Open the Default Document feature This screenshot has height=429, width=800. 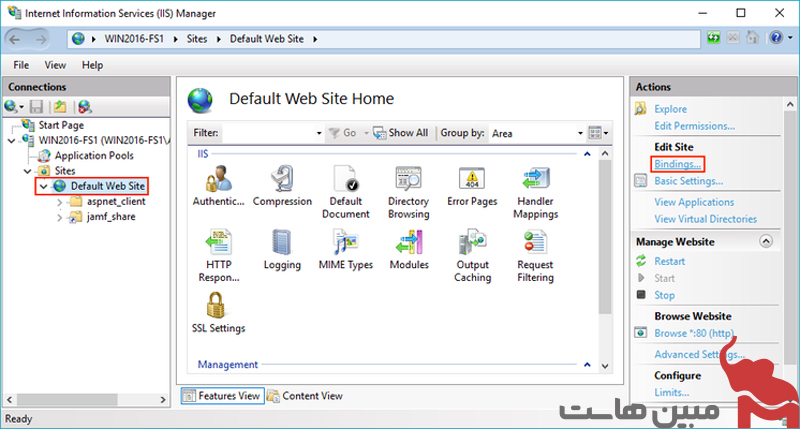point(345,192)
